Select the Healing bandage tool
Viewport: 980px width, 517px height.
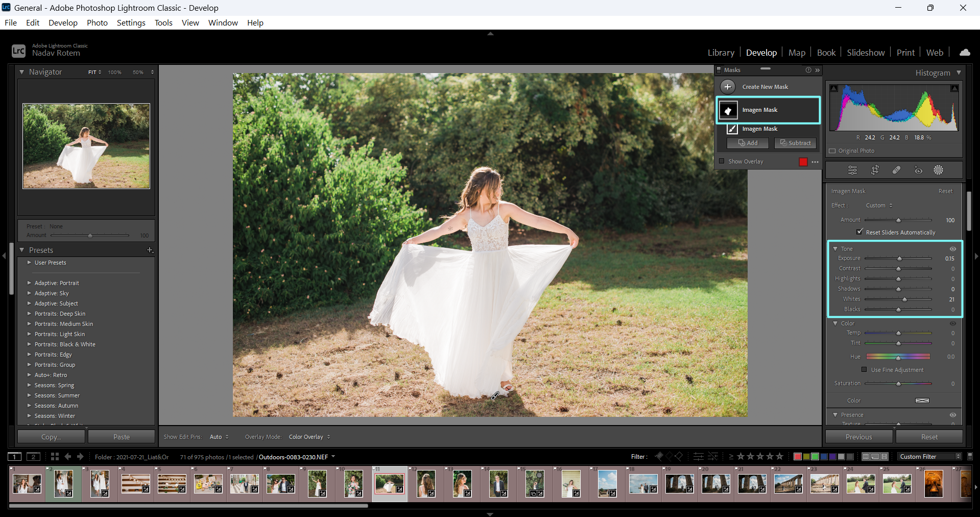[896, 170]
